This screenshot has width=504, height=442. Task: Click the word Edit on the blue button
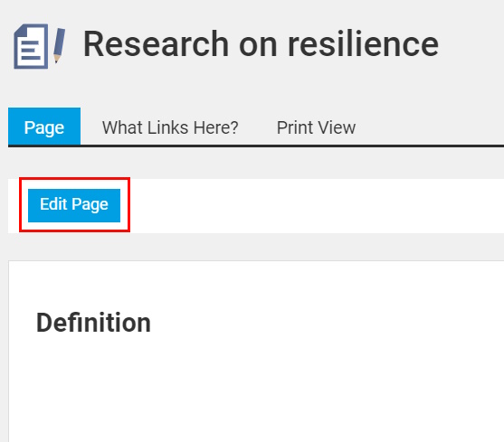click(53, 204)
